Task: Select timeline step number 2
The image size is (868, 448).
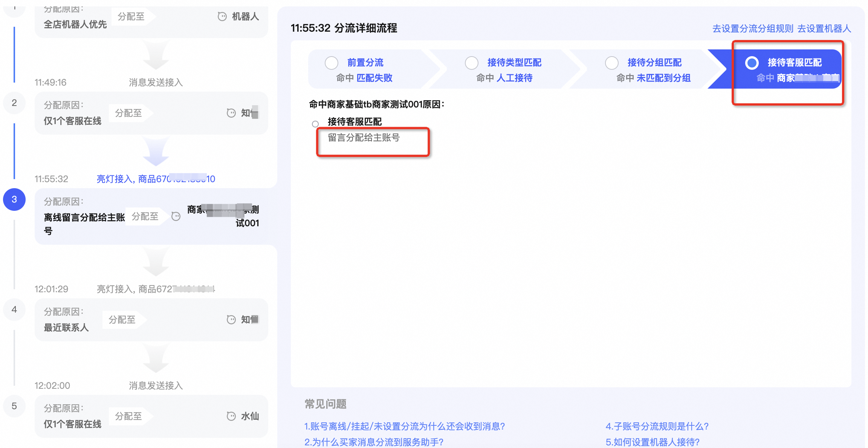Action: tap(14, 103)
